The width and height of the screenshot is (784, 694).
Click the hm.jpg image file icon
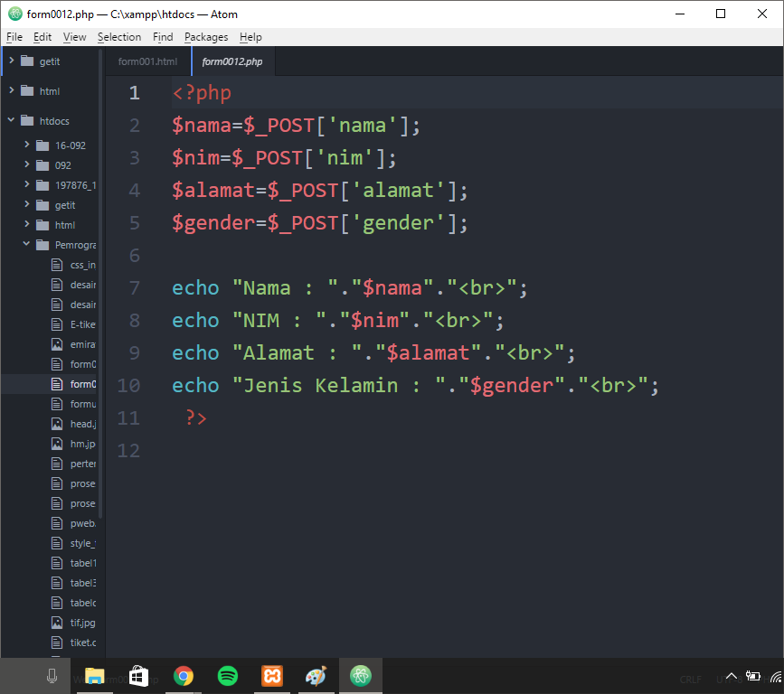[x=57, y=443]
